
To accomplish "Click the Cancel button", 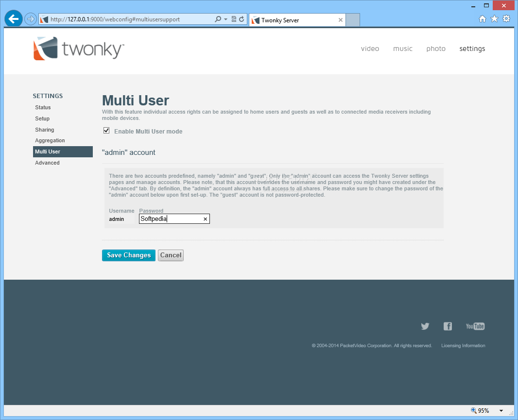I will point(171,255).
